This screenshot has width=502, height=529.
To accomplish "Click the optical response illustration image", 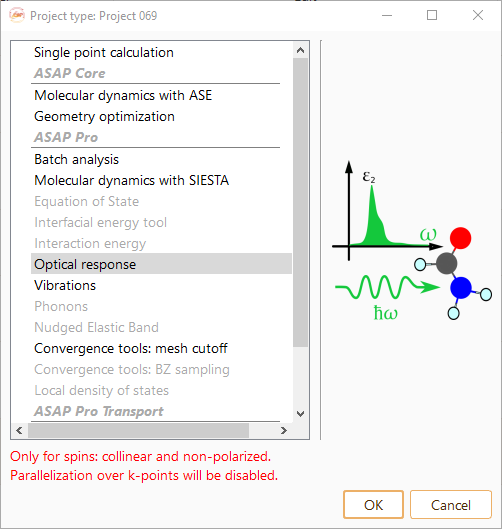I will point(412,240).
